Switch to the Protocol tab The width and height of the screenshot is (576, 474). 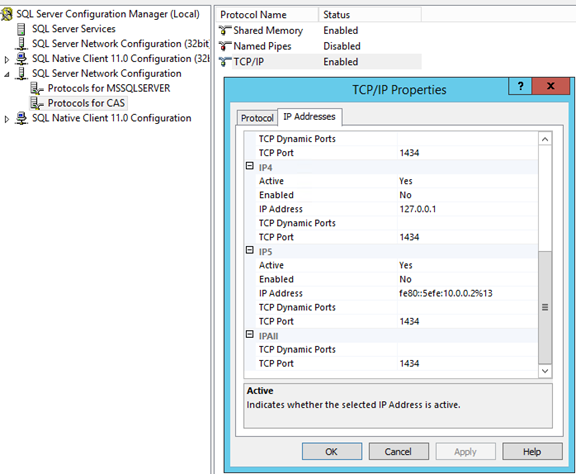pyautogui.click(x=257, y=118)
